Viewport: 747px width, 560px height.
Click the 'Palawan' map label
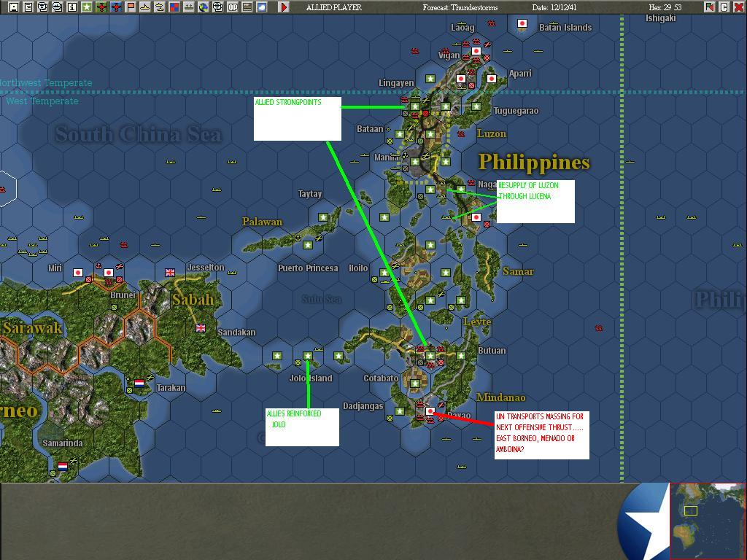click(x=262, y=222)
